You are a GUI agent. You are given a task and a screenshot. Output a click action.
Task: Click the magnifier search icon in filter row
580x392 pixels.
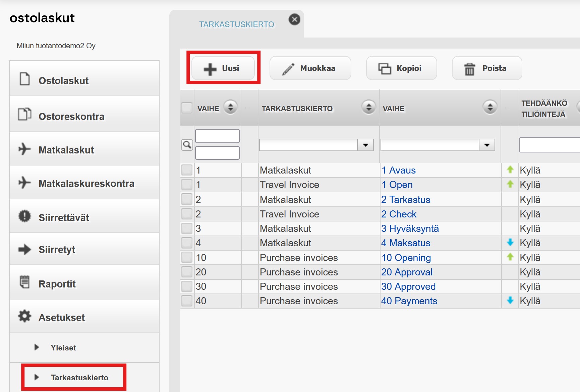coord(187,145)
